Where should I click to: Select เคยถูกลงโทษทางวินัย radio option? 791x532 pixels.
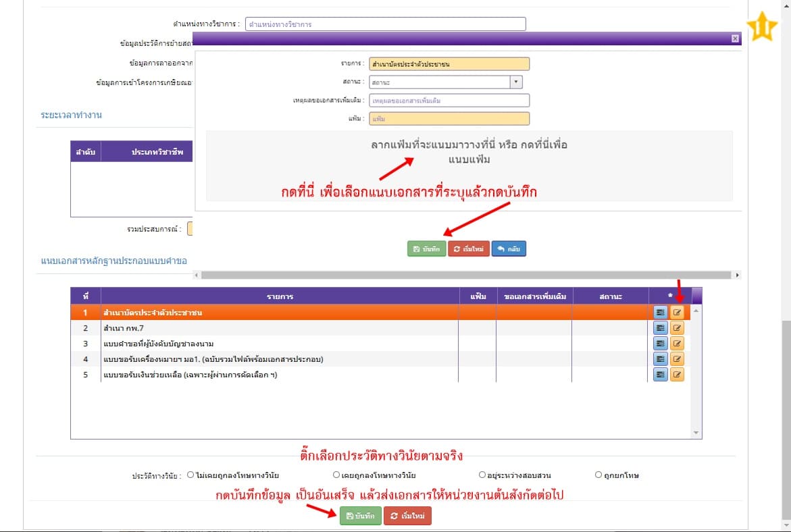(336, 475)
